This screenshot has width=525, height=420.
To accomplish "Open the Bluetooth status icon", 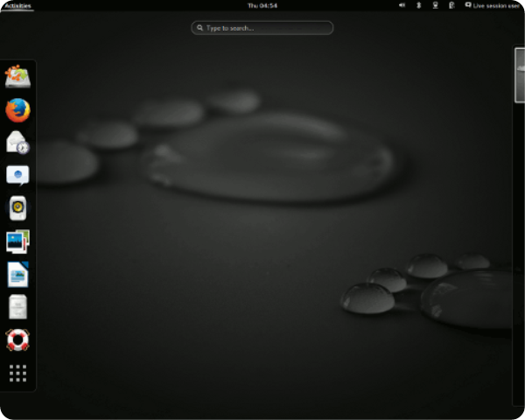I will click(418, 5).
